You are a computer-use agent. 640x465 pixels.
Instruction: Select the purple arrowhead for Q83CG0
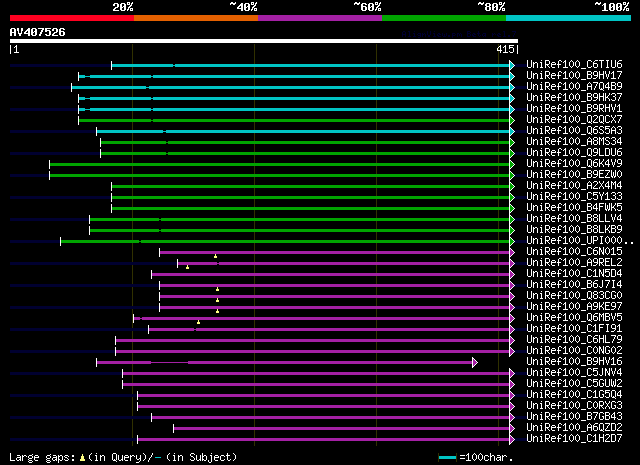point(512,296)
